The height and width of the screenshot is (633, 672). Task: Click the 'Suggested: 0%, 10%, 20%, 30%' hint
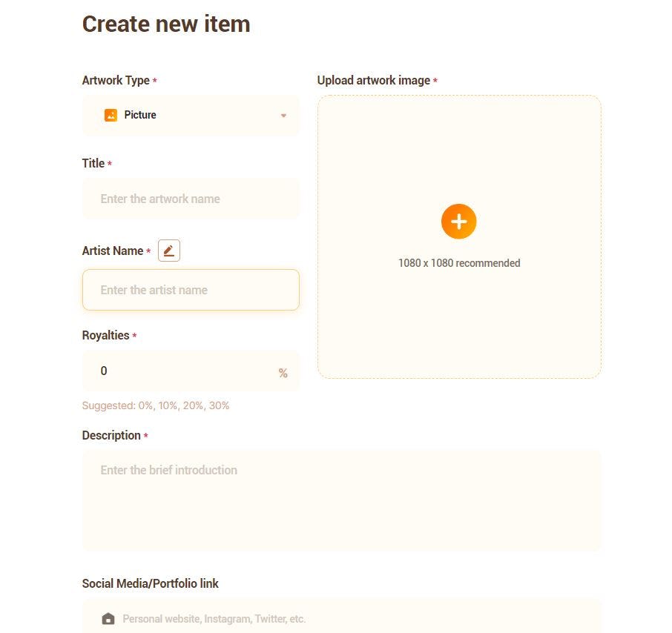tap(156, 405)
